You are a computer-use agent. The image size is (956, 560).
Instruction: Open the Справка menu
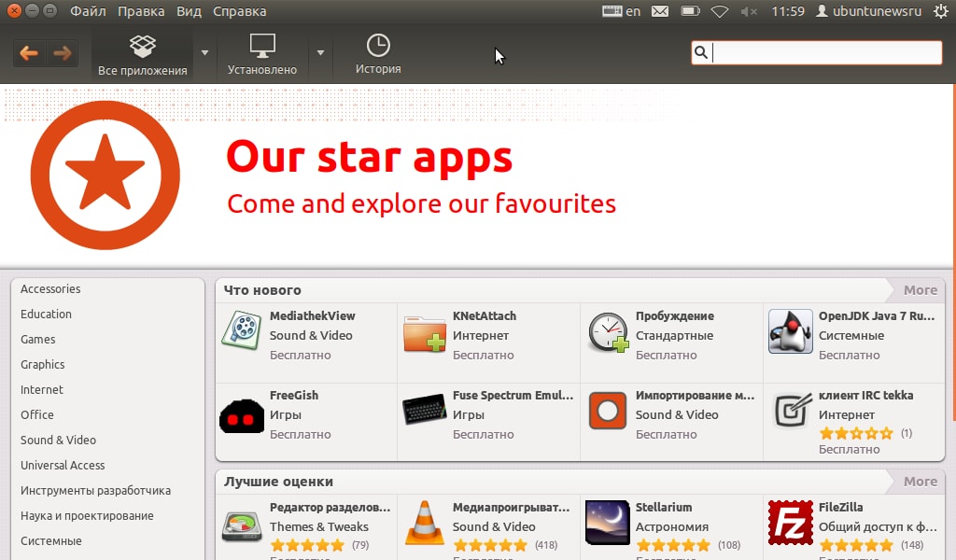[x=240, y=11]
